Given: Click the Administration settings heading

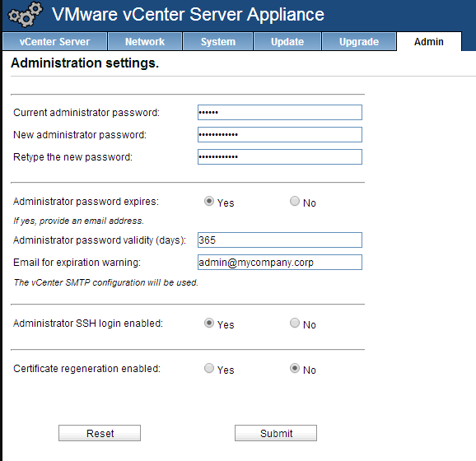Looking at the screenshot, I should pos(85,63).
